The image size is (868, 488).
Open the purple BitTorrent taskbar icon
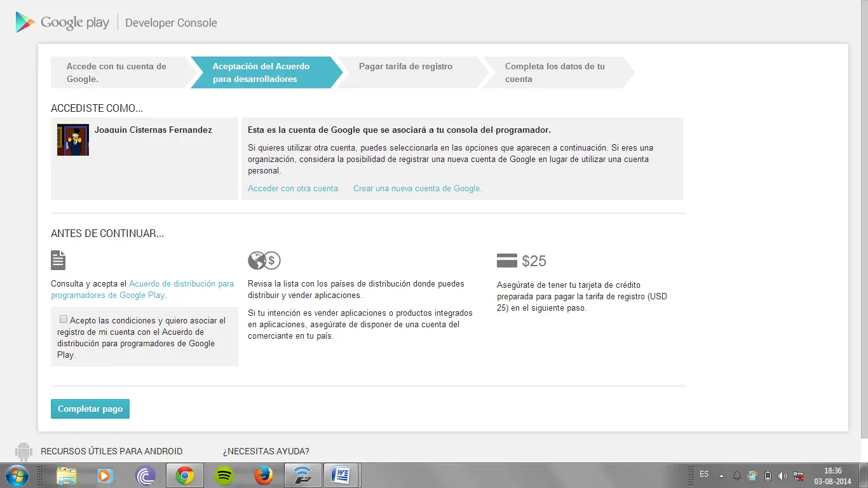[146, 475]
